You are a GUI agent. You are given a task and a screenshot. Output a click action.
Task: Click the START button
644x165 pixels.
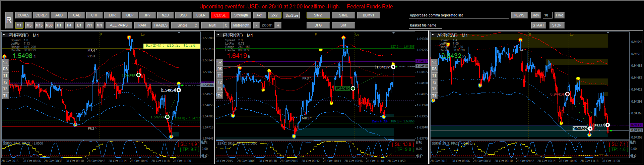tap(538, 25)
